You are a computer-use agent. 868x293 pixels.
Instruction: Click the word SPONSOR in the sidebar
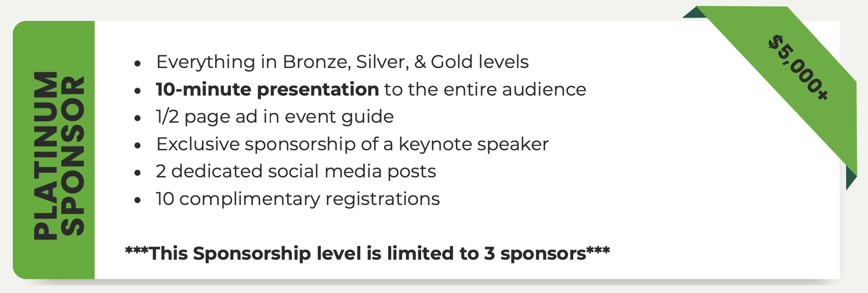pos(73,156)
